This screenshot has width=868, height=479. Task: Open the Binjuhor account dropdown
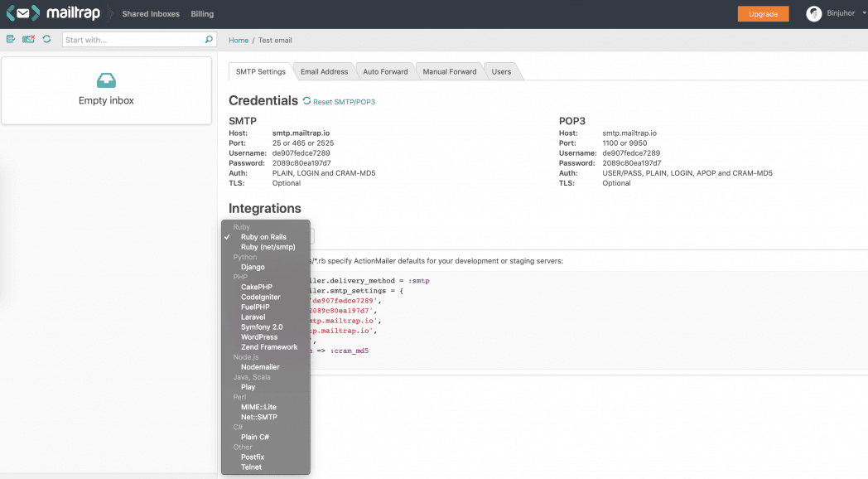[x=864, y=13]
